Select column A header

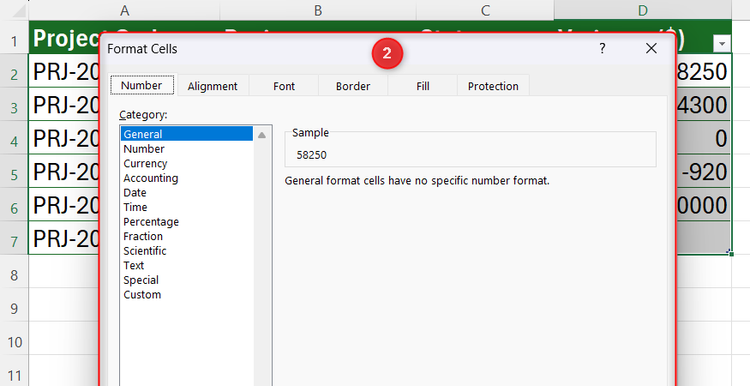point(124,10)
